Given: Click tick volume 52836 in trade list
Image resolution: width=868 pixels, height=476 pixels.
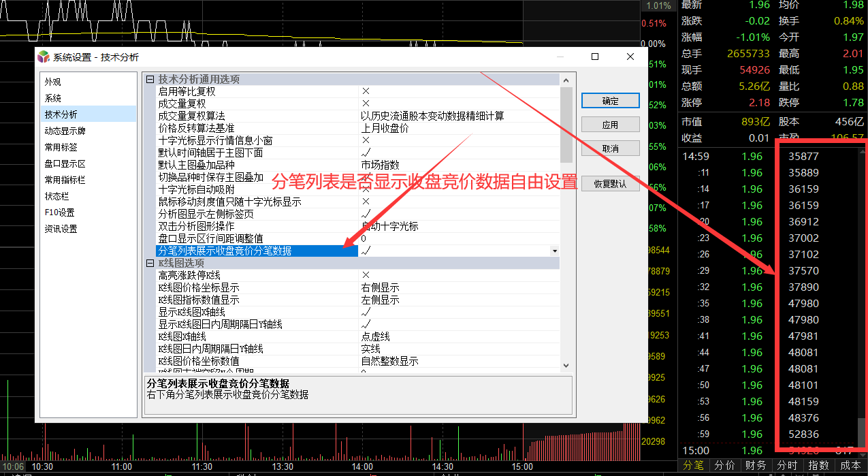Looking at the screenshot, I should pos(803,434).
